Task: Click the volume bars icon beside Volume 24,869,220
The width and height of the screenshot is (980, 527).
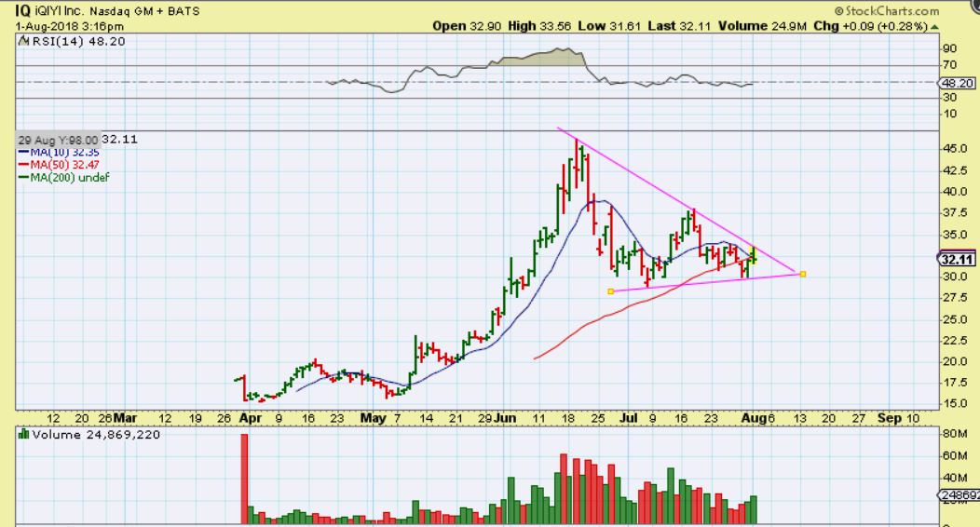Action: [23, 435]
